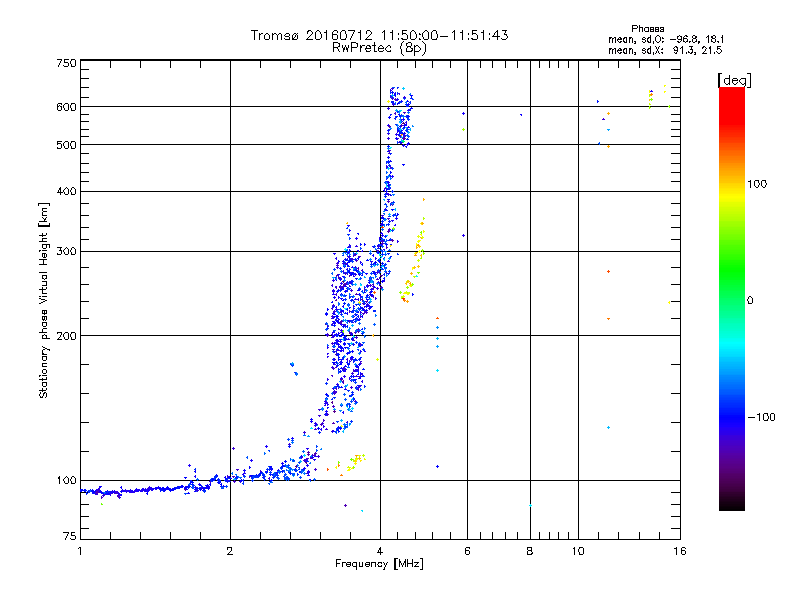Click the rainbow phase colorbar
The width and height of the screenshot is (800, 600).
pos(732,299)
